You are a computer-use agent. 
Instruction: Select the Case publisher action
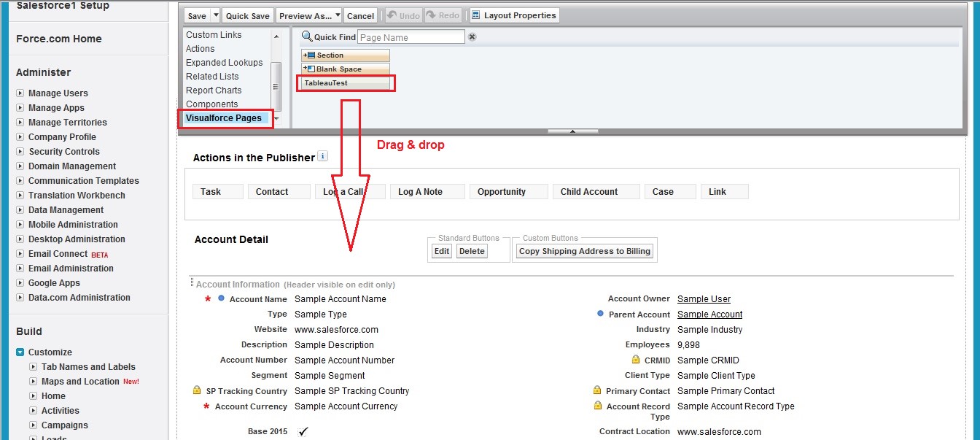(670, 191)
